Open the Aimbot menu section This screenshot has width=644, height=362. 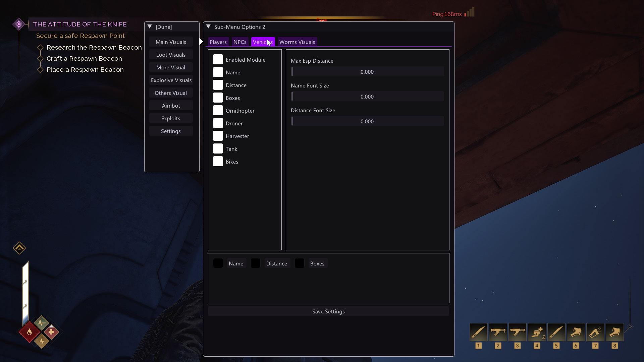171,106
